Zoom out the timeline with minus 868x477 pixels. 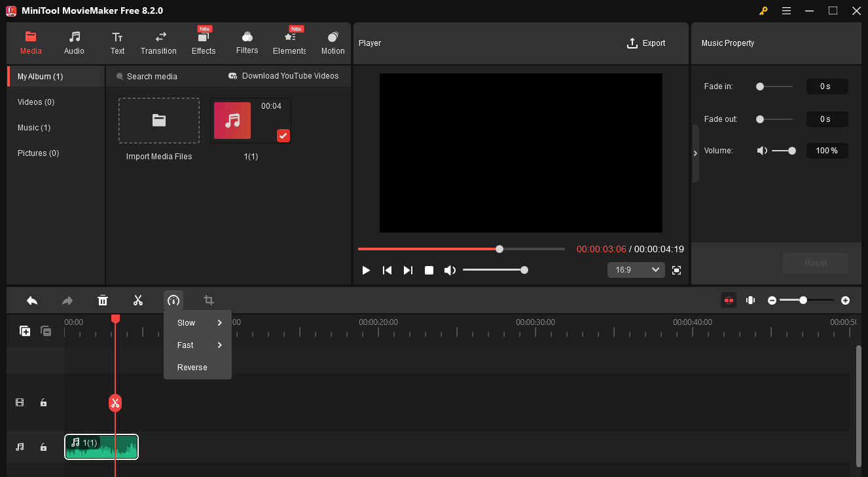coord(772,300)
